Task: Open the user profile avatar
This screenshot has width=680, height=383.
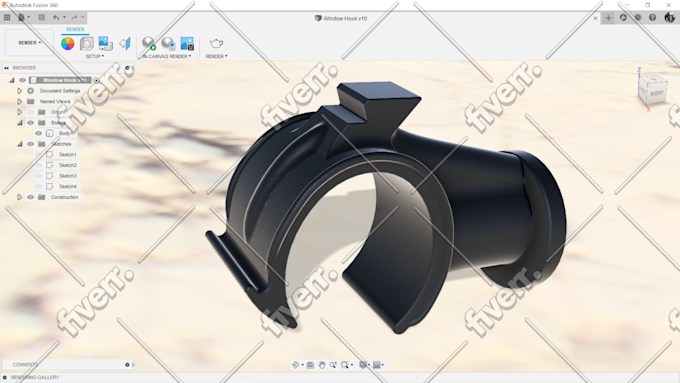Action: 670,17
